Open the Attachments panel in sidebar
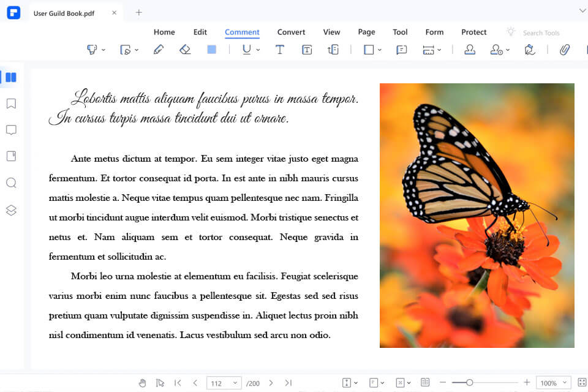Image resolution: width=588 pixels, height=392 pixels. click(x=11, y=156)
